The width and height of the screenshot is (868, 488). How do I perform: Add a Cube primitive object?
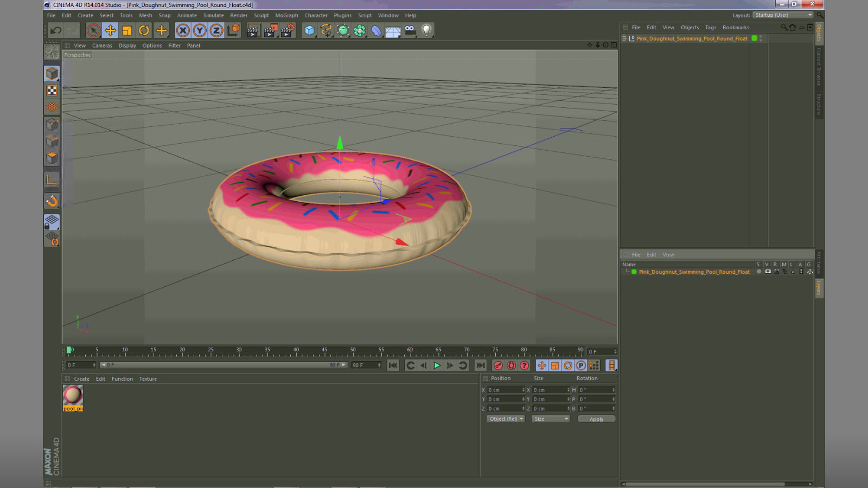[x=309, y=30]
